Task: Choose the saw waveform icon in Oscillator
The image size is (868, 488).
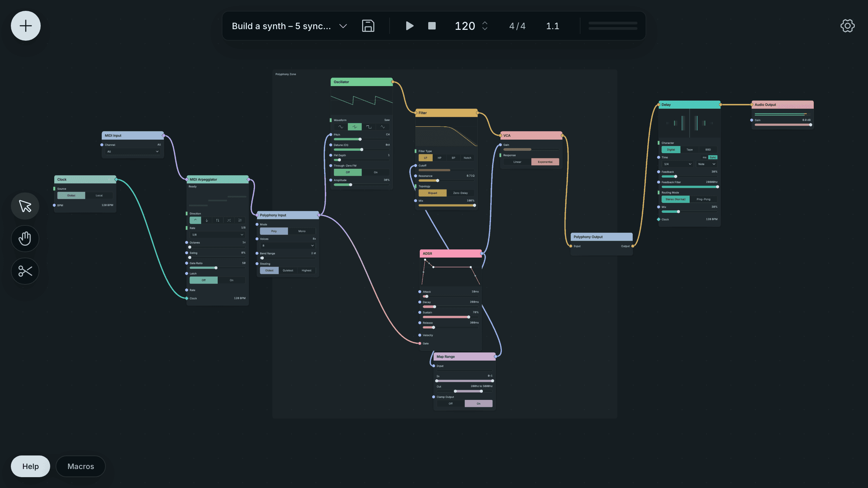Action: click(x=355, y=127)
